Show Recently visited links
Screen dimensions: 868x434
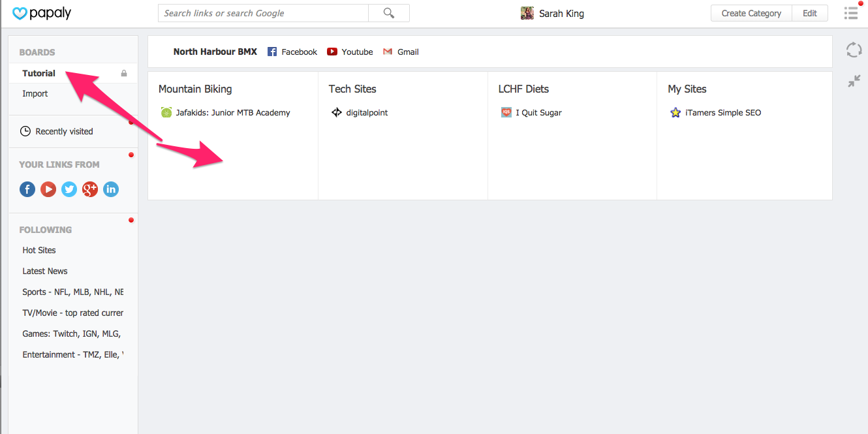click(64, 131)
